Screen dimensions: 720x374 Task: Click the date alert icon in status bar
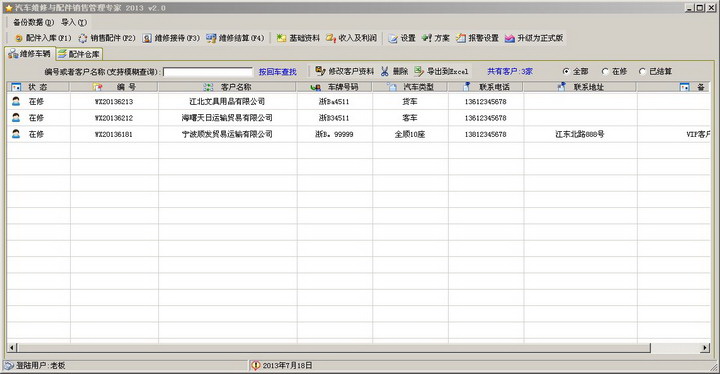[255, 365]
